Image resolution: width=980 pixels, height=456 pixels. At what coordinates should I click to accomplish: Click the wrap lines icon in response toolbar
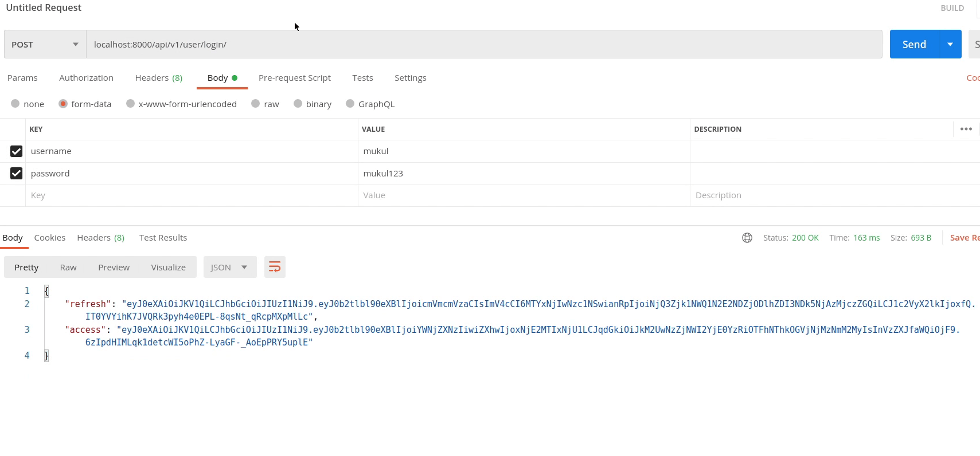coord(275,267)
